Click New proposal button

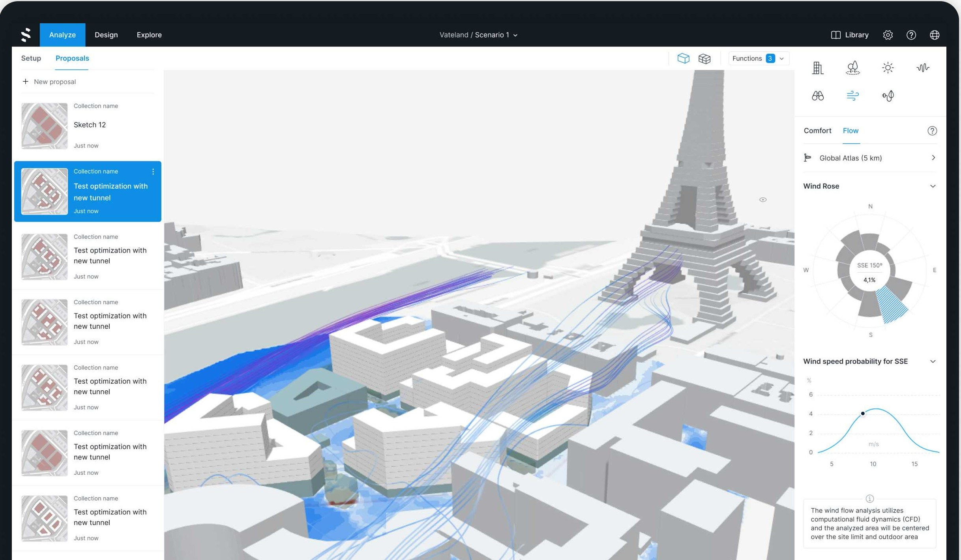[x=49, y=82]
